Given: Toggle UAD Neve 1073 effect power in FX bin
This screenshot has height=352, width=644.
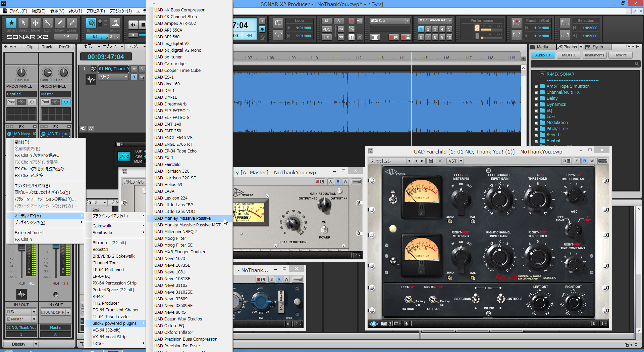Looking at the screenshot, I should (x=9, y=134).
